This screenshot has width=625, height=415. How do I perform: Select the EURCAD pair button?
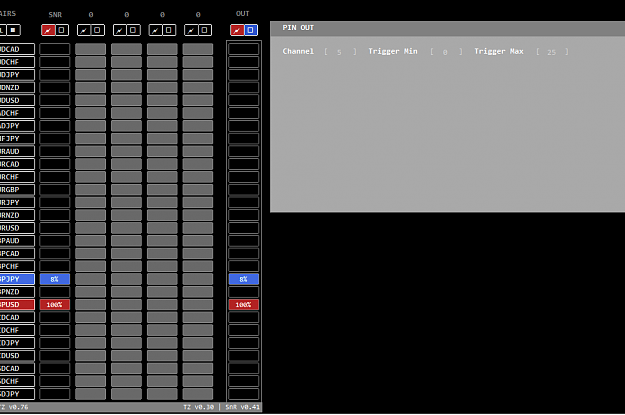click(x=17, y=164)
